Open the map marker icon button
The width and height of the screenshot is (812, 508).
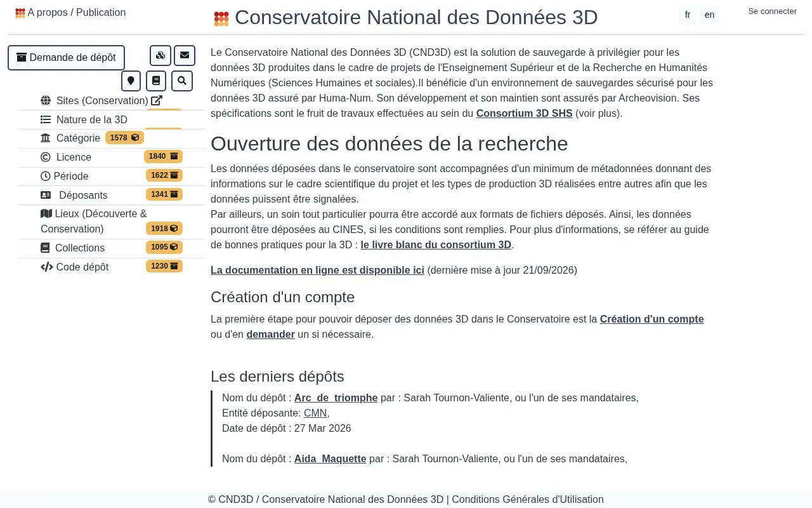(131, 81)
